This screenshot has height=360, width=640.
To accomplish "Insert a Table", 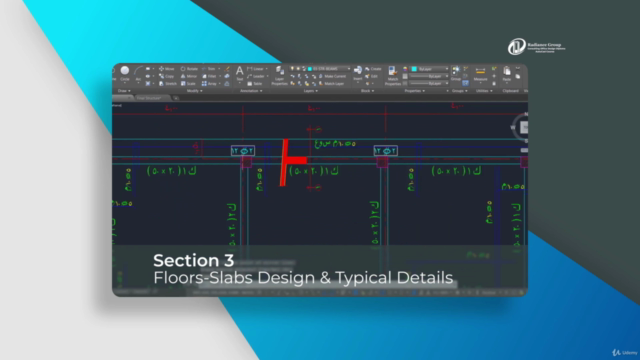I will coord(255,84).
